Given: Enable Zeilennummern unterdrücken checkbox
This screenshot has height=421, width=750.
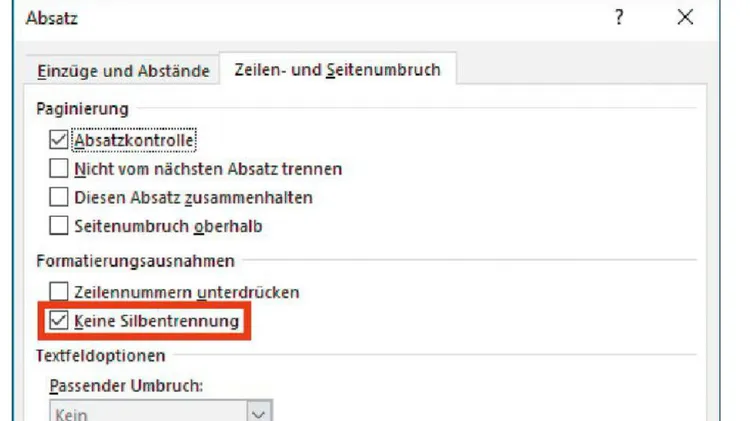Looking at the screenshot, I should (58, 291).
